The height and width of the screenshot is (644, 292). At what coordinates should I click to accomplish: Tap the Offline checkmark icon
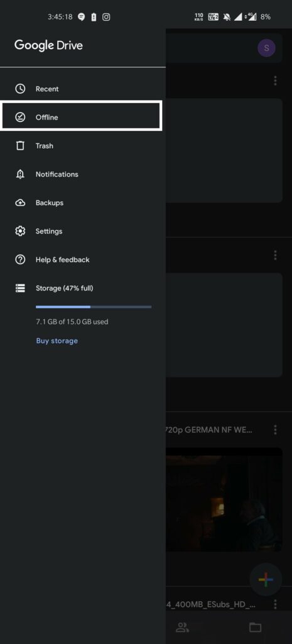tap(20, 118)
